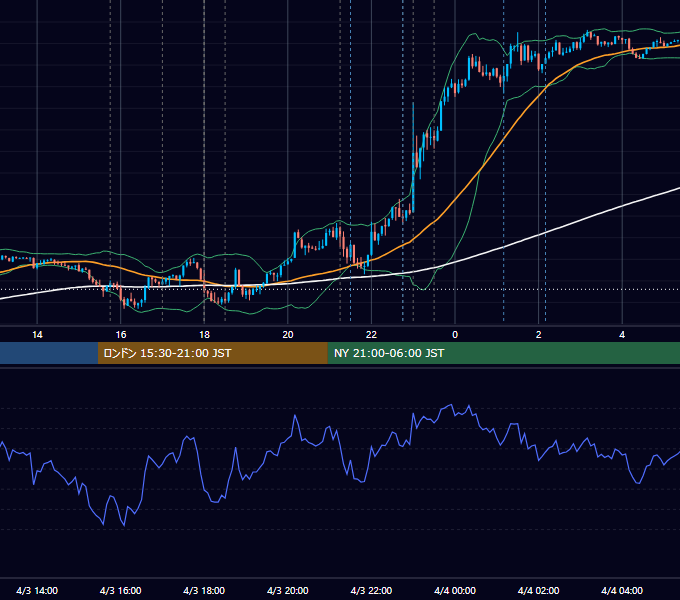Click the '4/3 20:00' label on oscillator axis
Screen dimensions: 680x600
pos(288,590)
